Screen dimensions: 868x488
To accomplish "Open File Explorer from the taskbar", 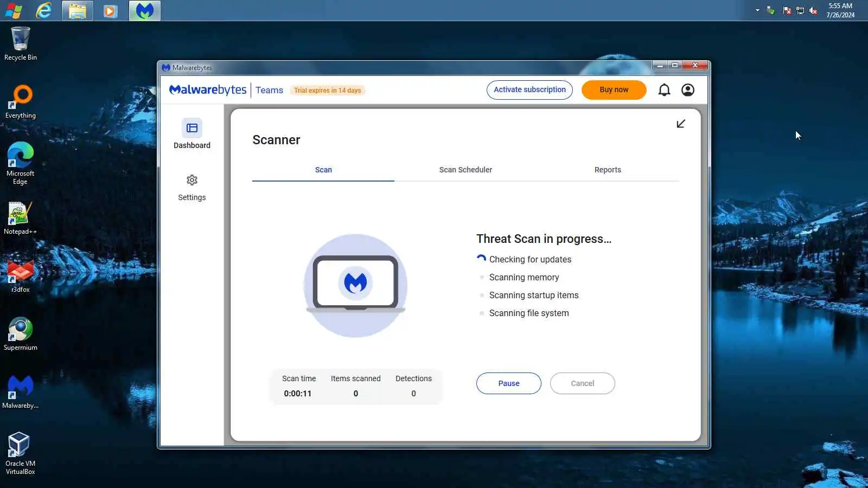I will click(78, 10).
